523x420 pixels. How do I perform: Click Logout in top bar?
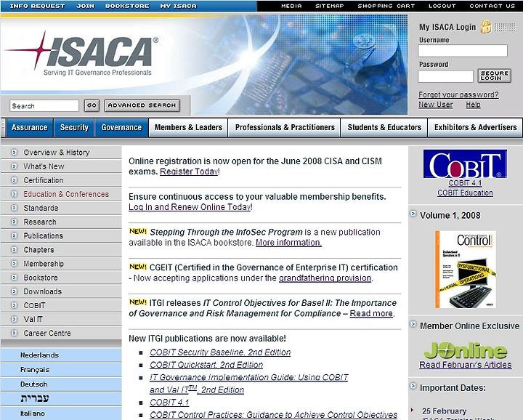442,6
